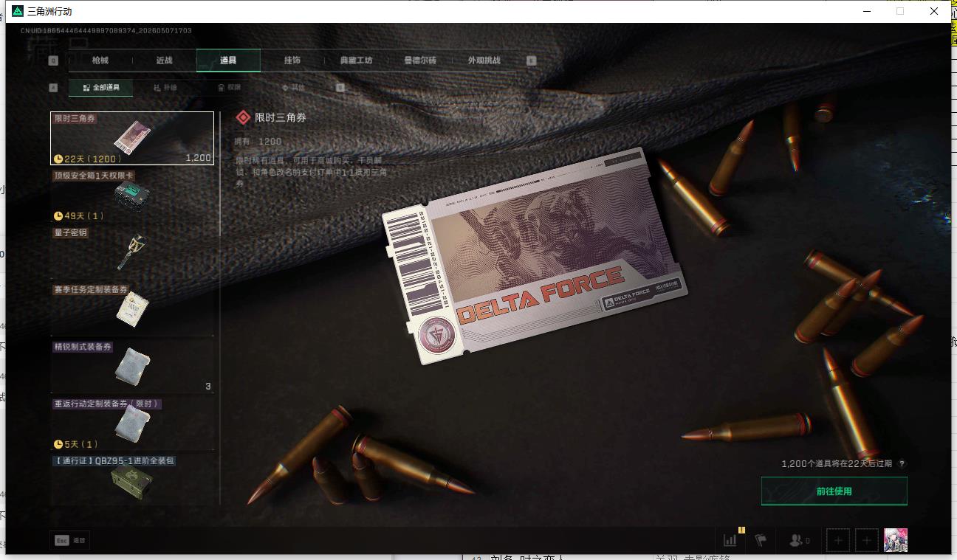Select the 赛季任务定制装备券 item
Screen dimensions: 957x560
[x=132, y=309]
